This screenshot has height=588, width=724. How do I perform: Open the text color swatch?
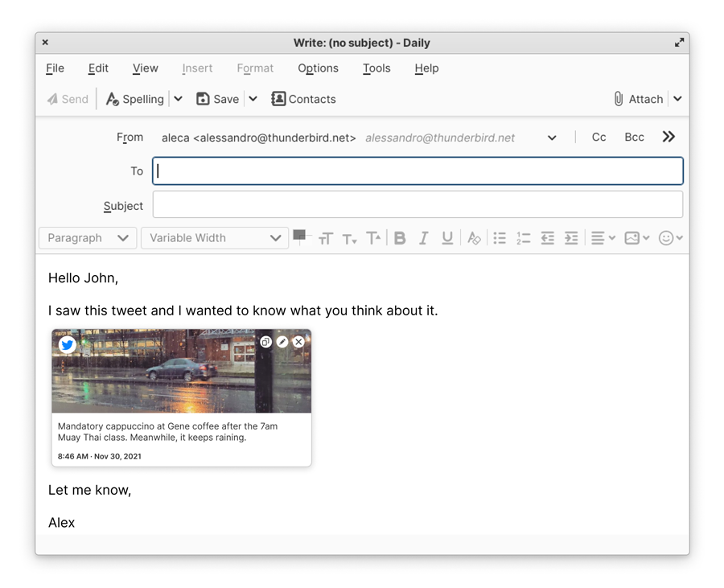click(300, 236)
